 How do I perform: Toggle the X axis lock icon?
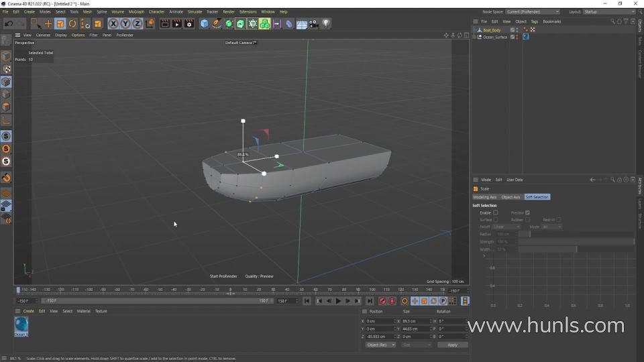[113, 23]
